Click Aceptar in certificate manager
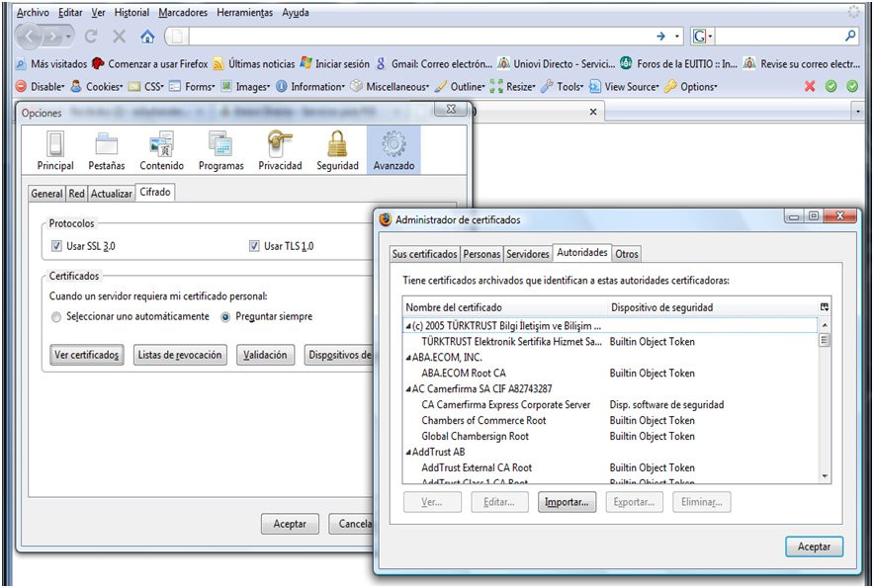Viewport: 874px width, 588px height. pos(814,546)
